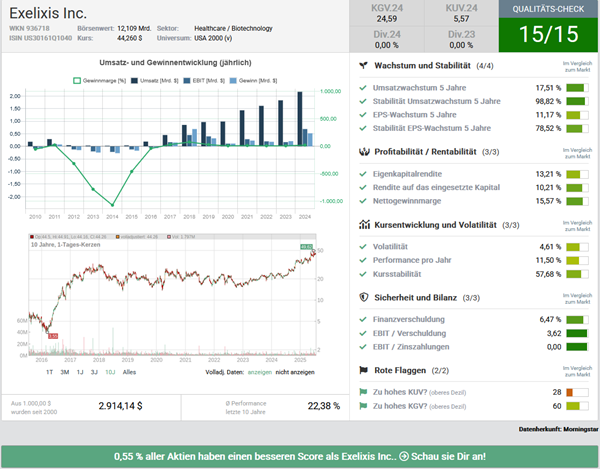Image resolution: width=600 pixels, height=469 pixels.
Task: Toggle Umsatz [Mrd. $] series in chart legend
Action: point(155,81)
